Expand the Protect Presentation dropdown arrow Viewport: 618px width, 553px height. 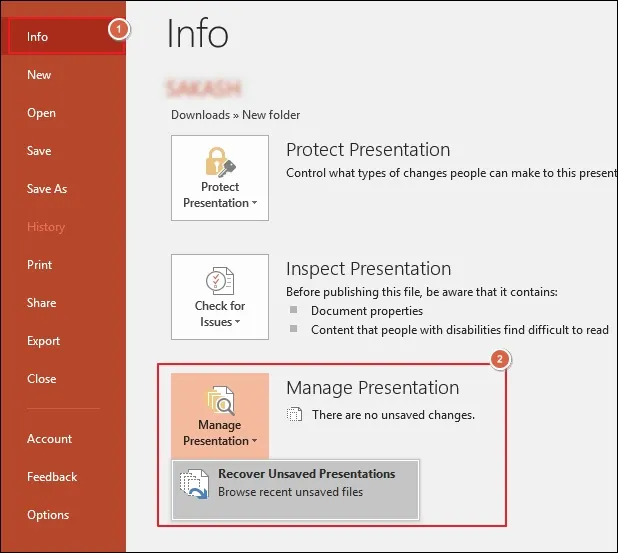coord(254,203)
